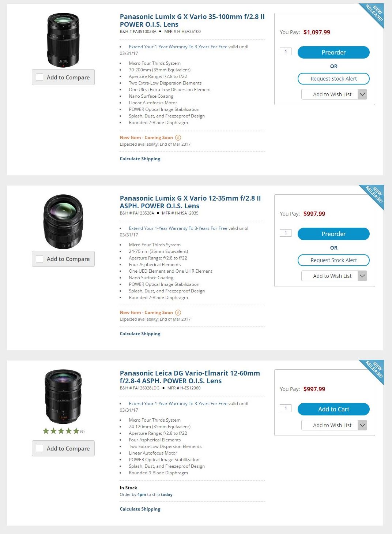392x534 pixels.
Task: Open 12-35mm f/2.8 II lens image
Action: point(63,221)
